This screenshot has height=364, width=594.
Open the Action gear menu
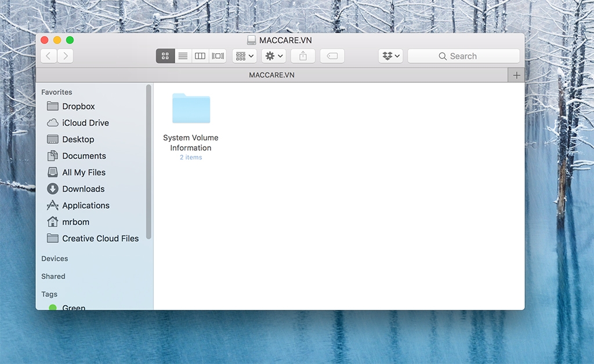(x=274, y=56)
